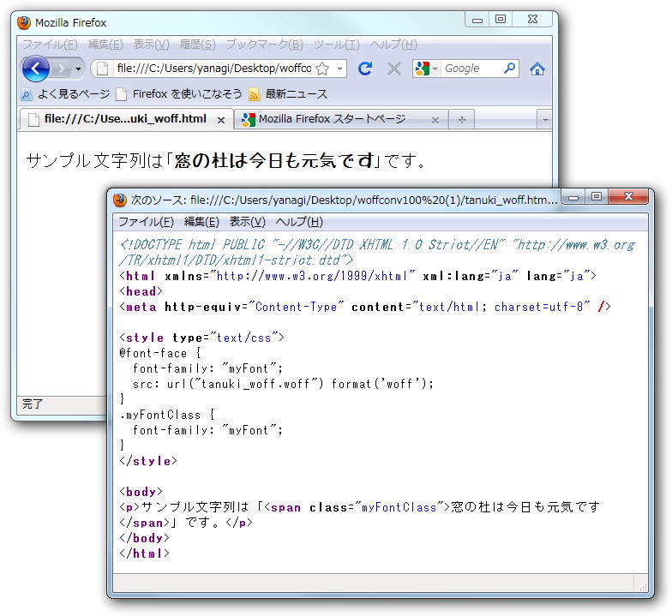Maximize the main Mozilla Firefox window
The height and width of the screenshot is (616, 672).
[x=501, y=19]
